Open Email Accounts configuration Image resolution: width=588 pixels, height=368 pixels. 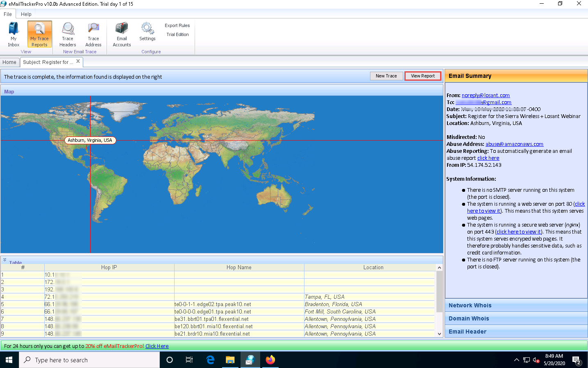pos(122,34)
